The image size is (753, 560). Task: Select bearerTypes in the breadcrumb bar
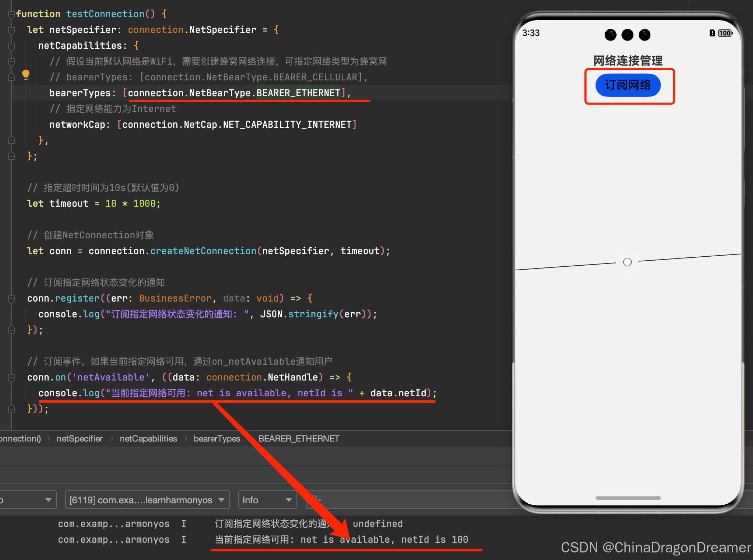[x=217, y=439]
